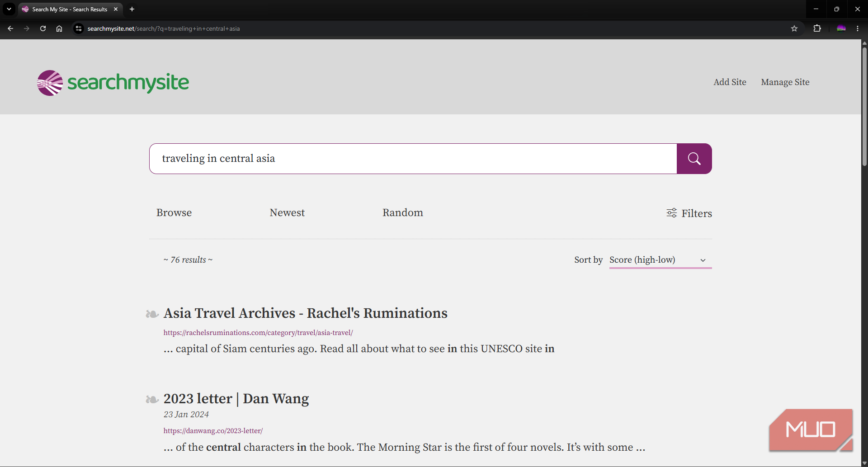Click the 'Sort by' label
This screenshot has width=868, height=467.
tap(588, 260)
